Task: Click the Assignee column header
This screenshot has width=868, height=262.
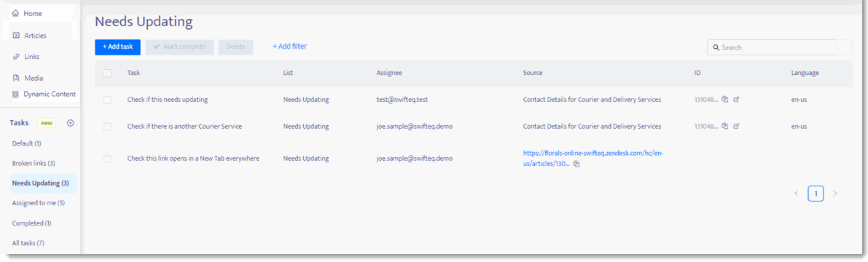Action: point(389,73)
